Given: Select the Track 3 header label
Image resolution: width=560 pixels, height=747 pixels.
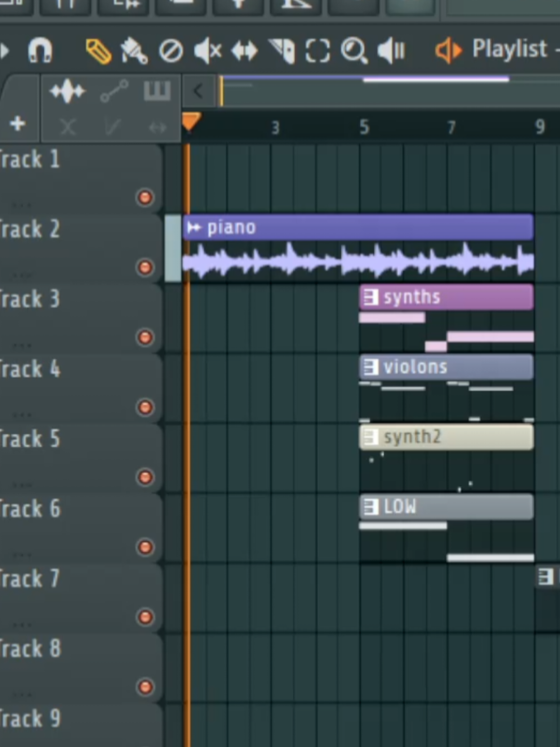Looking at the screenshot, I should click(30, 299).
